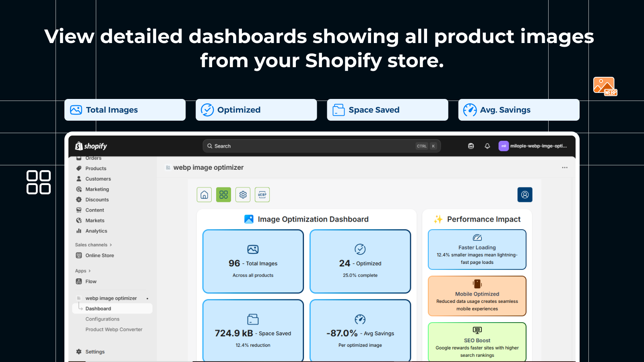The width and height of the screenshot is (644, 362).
Task: Go to Online Store
Action: [x=99, y=255]
